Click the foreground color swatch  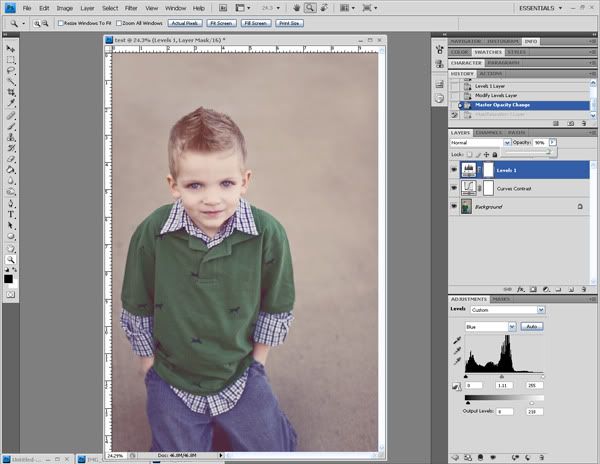pos(9,278)
